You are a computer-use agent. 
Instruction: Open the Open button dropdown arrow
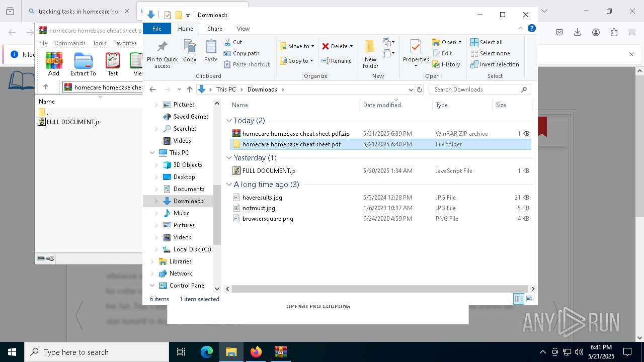point(460,42)
